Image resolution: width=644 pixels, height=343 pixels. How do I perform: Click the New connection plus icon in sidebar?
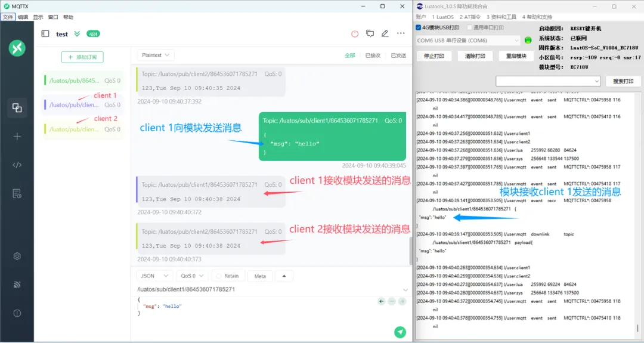click(x=17, y=137)
